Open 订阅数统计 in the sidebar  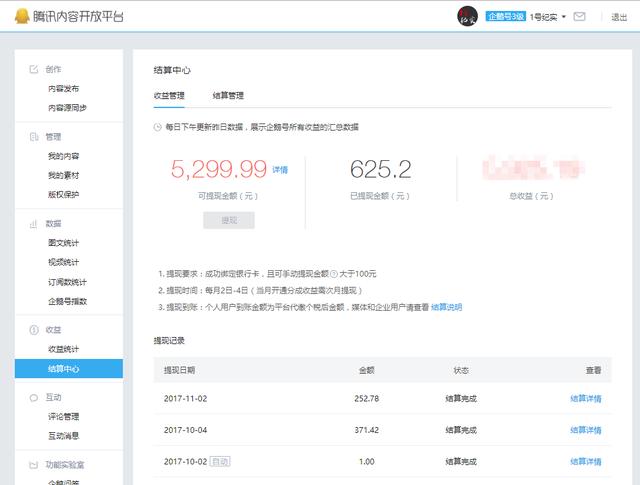[x=67, y=282]
